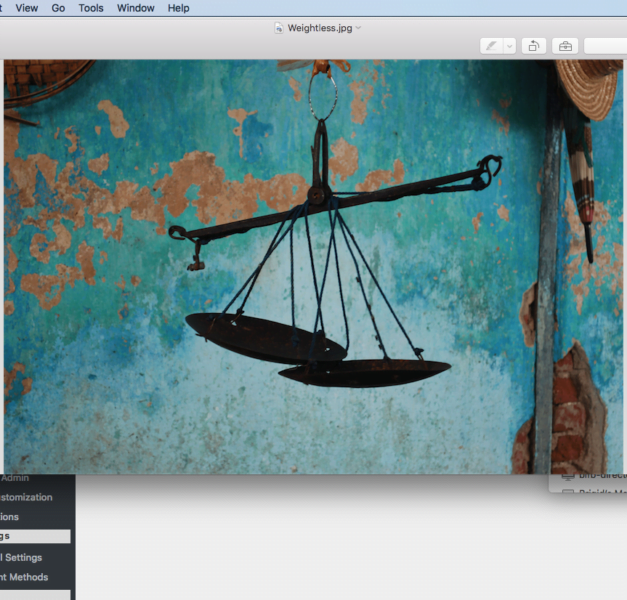Select the sidebar item ending in 'ions'
The width and height of the screenshot is (627, 600).
[x=10, y=517]
